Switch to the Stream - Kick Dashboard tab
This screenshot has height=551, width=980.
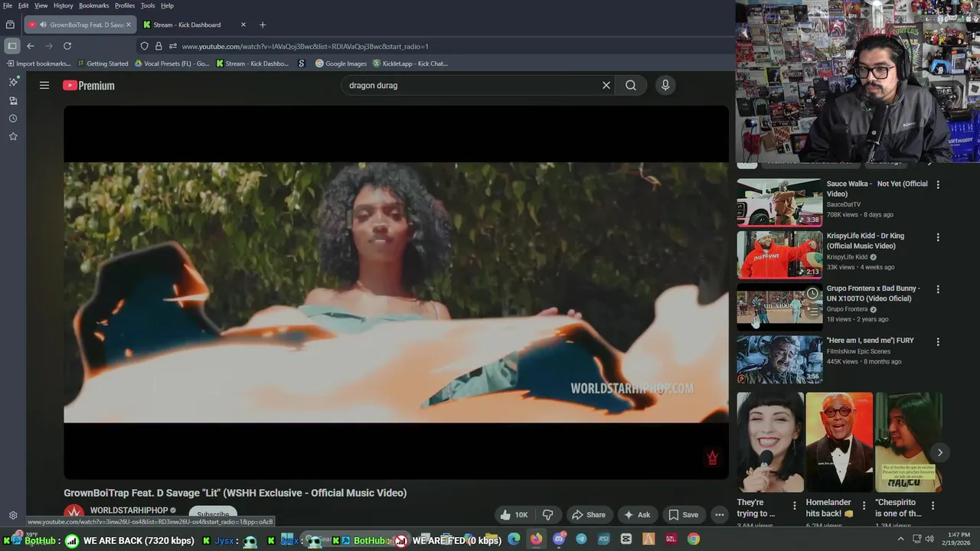pyautogui.click(x=194, y=24)
